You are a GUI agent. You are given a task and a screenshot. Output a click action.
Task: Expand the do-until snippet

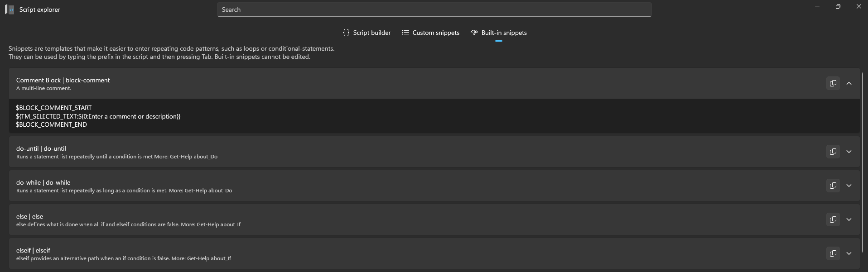[849, 152]
